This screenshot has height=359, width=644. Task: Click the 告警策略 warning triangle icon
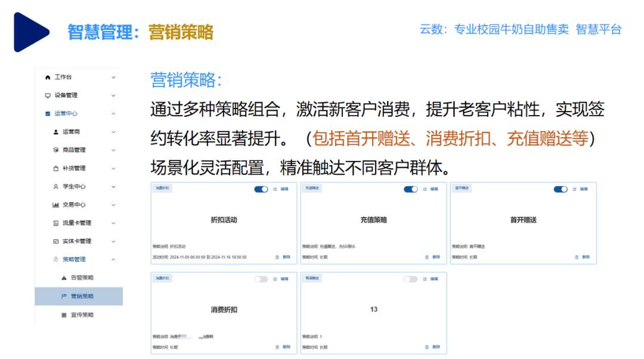[64, 278]
